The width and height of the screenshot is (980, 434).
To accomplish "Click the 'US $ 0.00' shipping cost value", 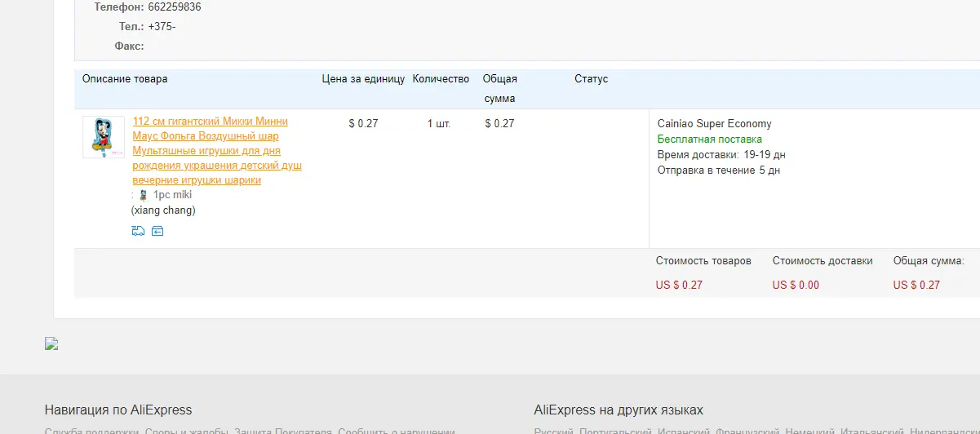I will pyautogui.click(x=796, y=286).
